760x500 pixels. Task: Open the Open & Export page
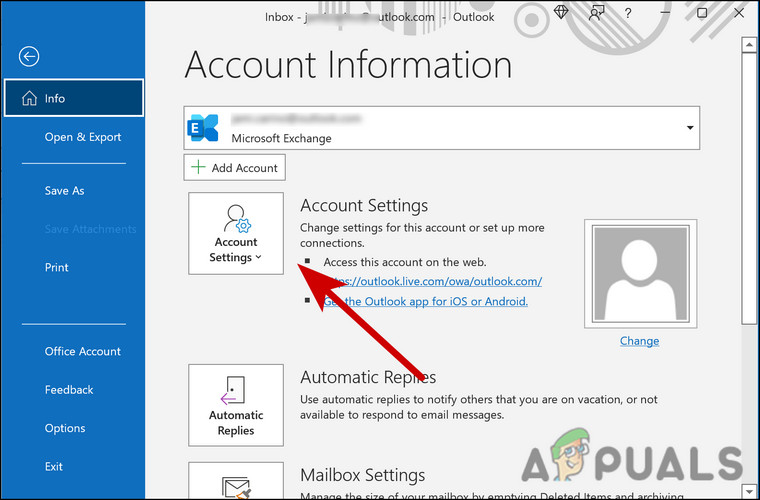[83, 137]
